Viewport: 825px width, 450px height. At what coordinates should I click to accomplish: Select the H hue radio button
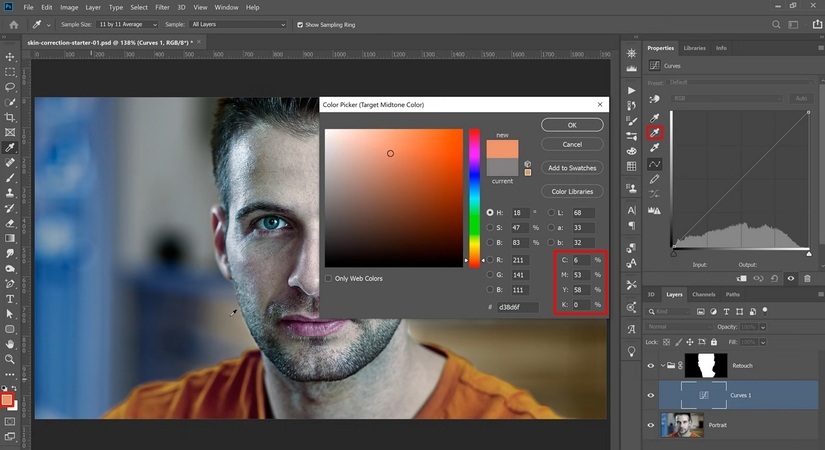coord(490,213)
